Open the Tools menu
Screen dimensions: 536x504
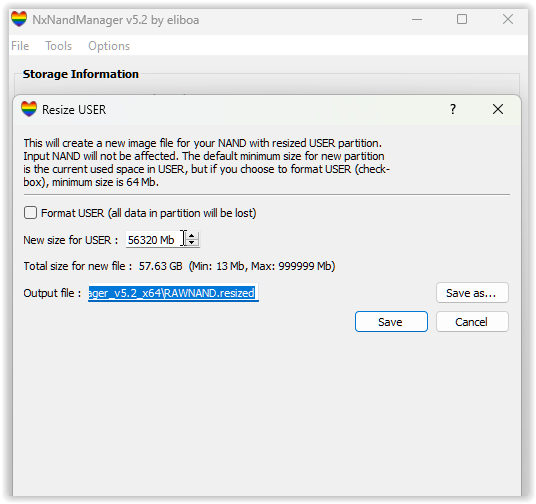[x=58, y=46]
